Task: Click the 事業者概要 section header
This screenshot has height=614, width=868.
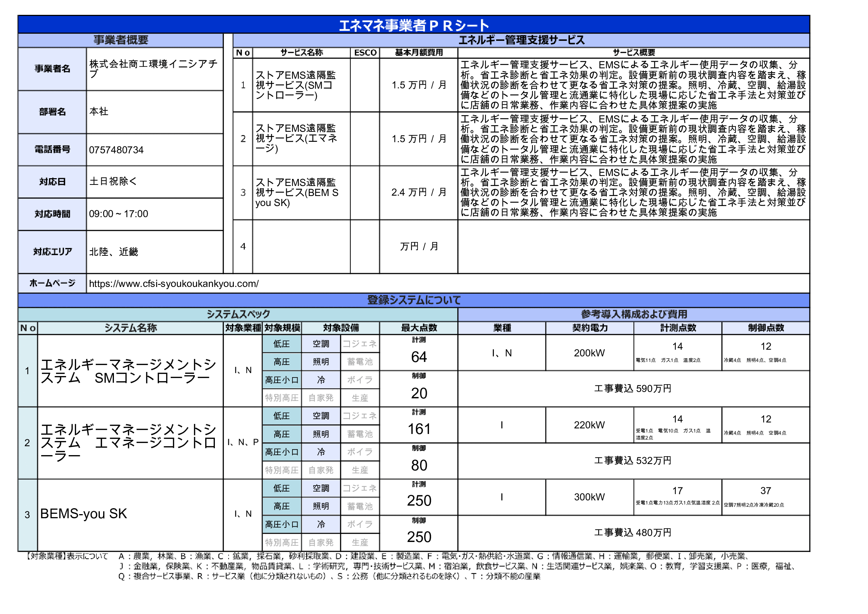Action: [x=121, y=40]
